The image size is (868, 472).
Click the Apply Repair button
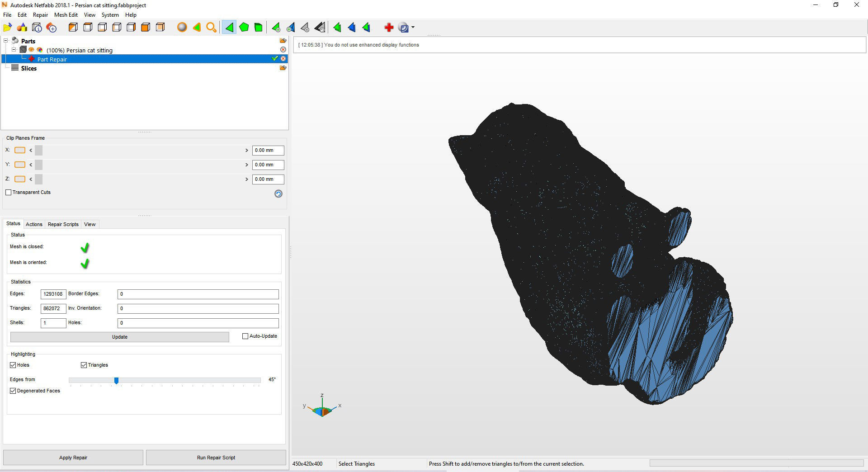point(73,458)
